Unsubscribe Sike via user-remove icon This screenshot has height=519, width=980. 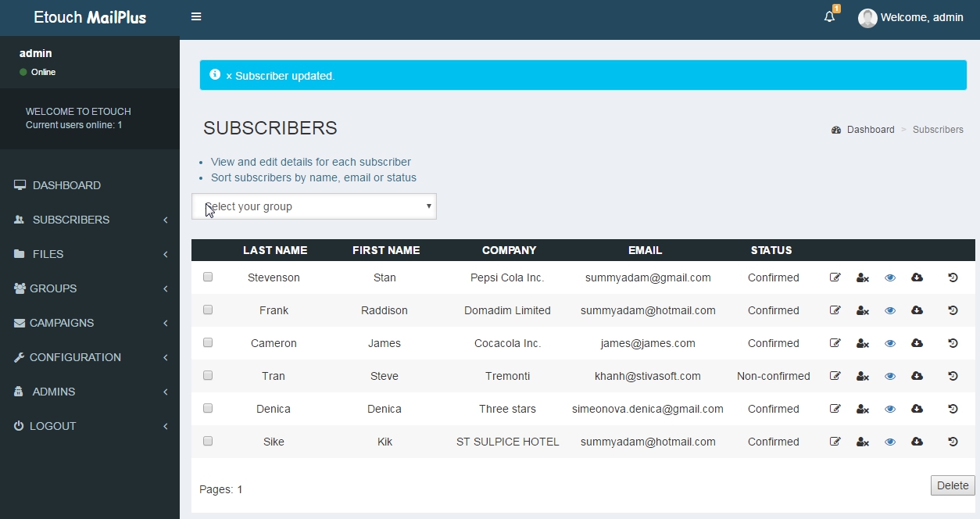tap(863, 442)
